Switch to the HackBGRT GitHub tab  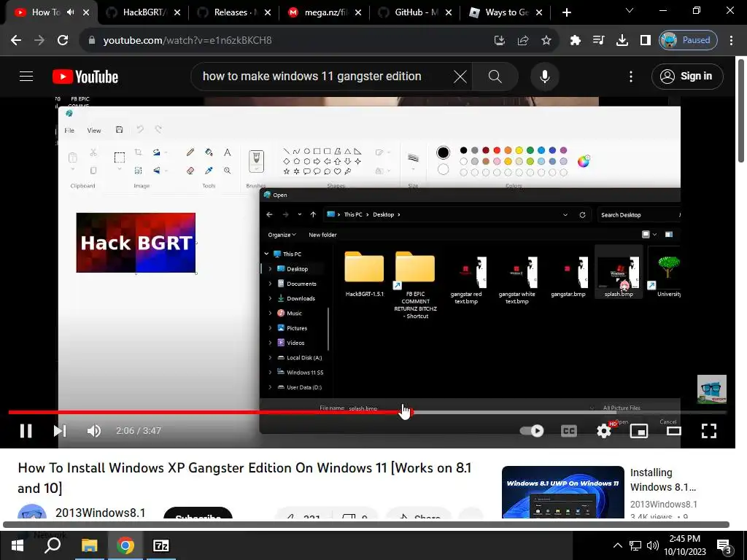click(x=143, y=12)
